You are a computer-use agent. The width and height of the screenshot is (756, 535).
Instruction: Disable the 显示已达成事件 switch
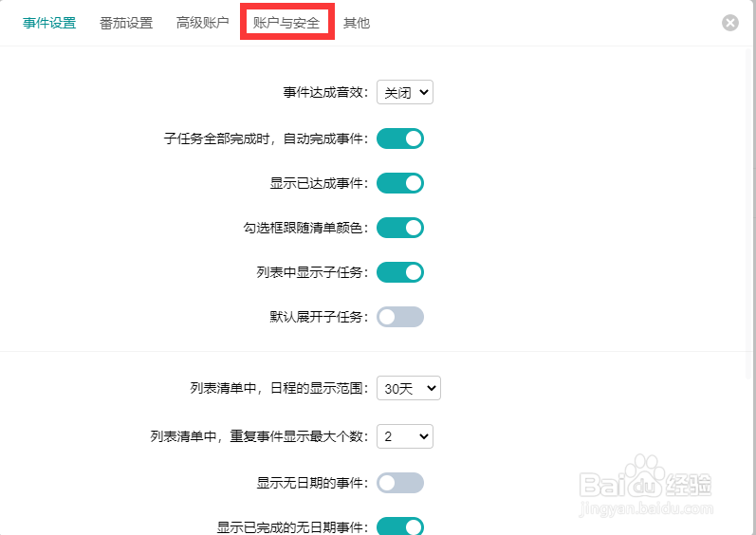[399, 183]
